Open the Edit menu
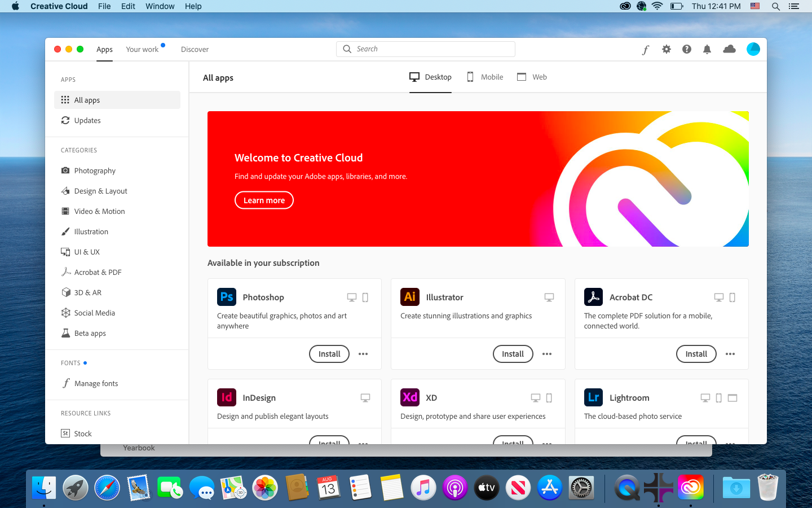 pos(128,6)
